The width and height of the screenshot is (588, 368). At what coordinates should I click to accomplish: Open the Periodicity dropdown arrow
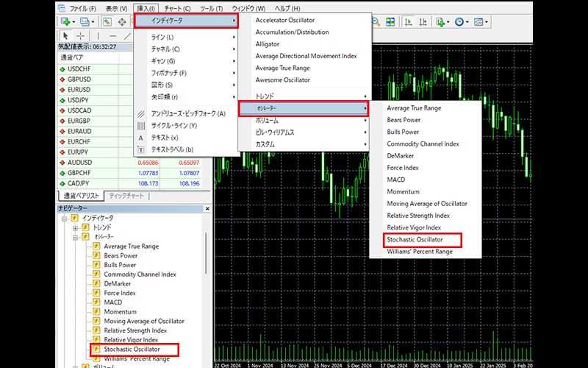[x=467, y=22]
